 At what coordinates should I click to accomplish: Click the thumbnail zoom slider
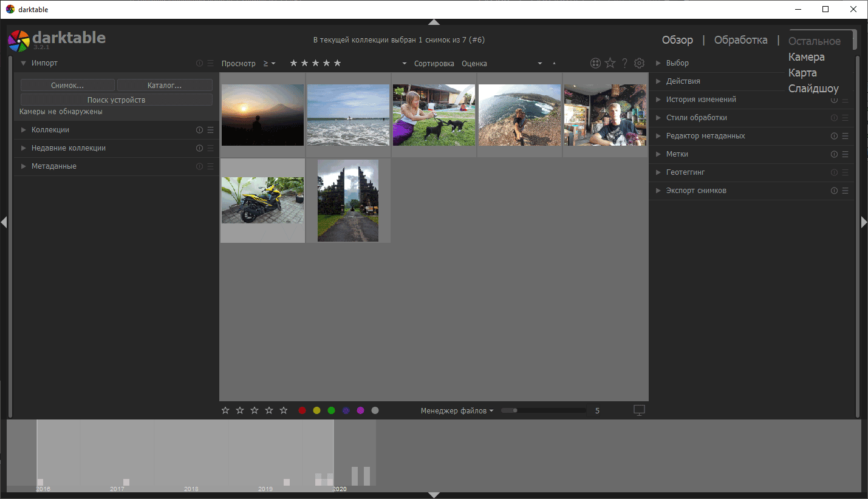tap(544, 411)
